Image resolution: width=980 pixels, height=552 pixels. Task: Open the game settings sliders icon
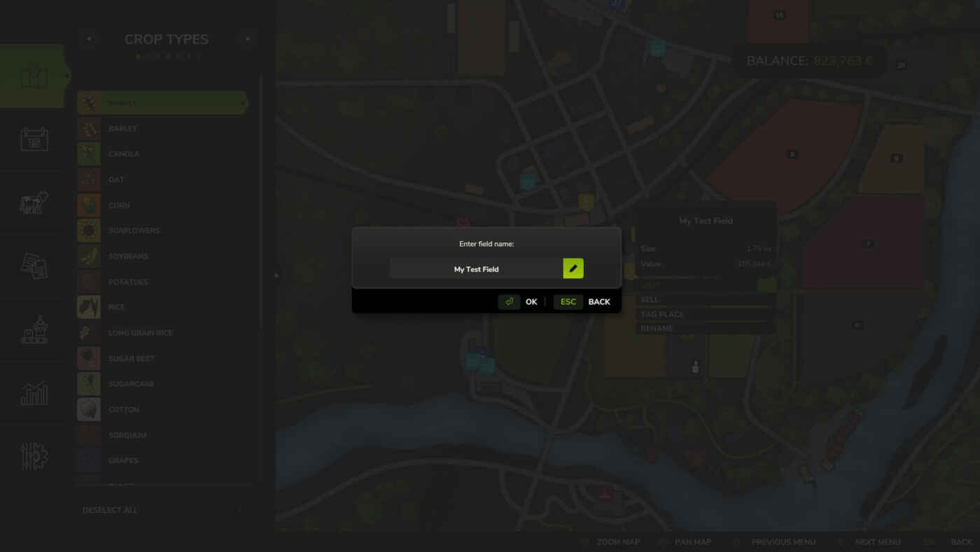tap(34, 457)
